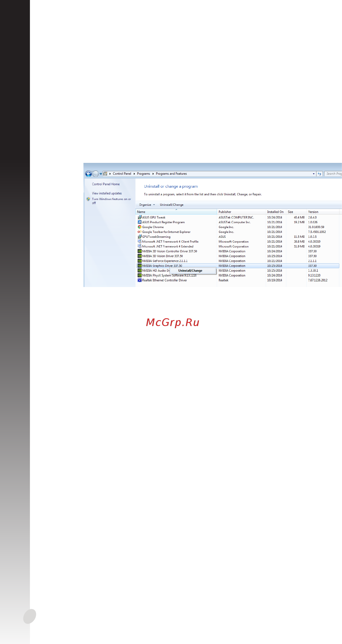Click the NVIDIA PhysX System Software icon
The height and width of the screenshot is (644, 342).
coord(139,275)
